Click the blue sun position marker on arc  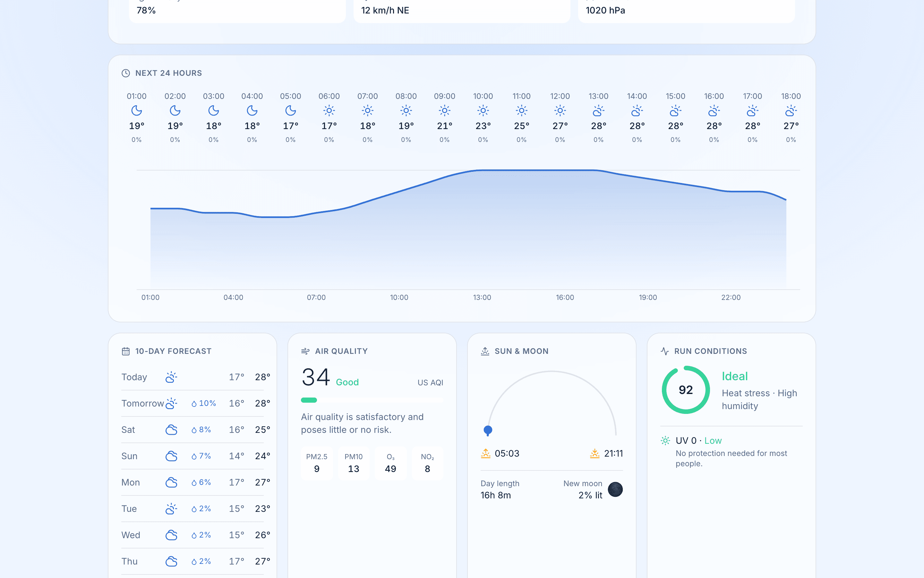[x=488, y=430]
